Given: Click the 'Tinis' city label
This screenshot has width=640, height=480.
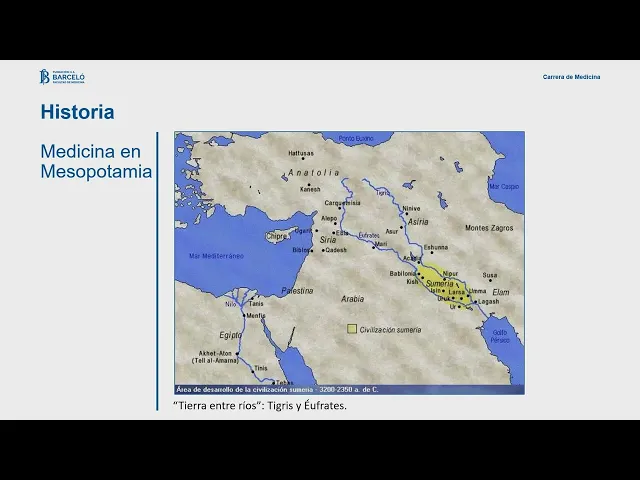Looking at the screenshot, I should coord(261,368).
